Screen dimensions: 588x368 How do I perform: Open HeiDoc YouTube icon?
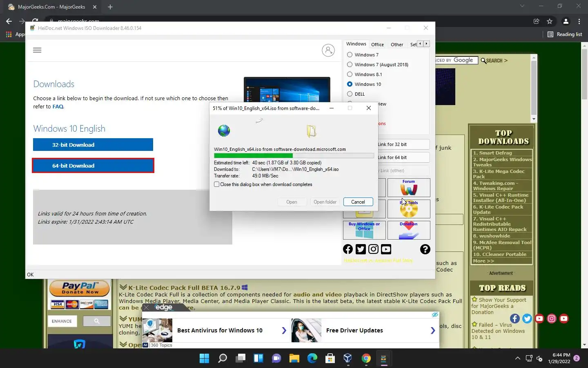[x=386, y=249]
